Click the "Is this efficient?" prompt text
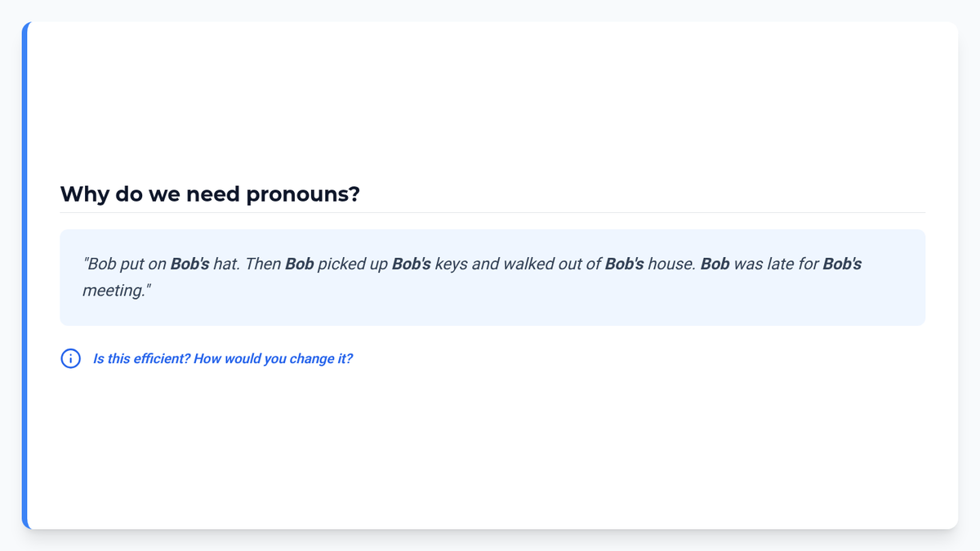The height and width of the screenshot is (551, 980). tap(141, 358)
